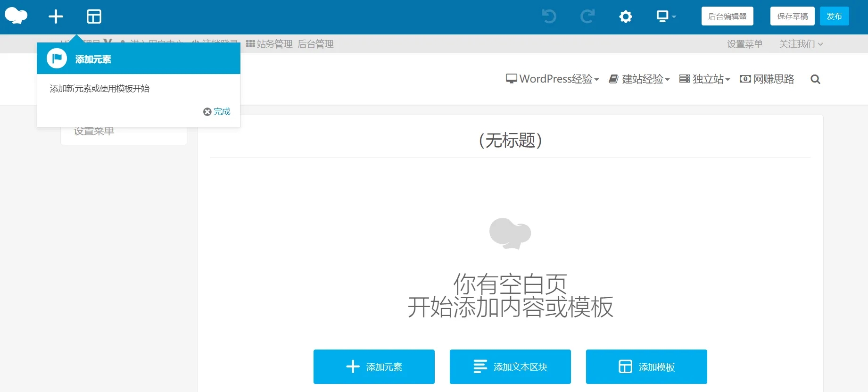This screenshot has height=392, width=868.
Task: Open 后台管理 admin bar link
Action: coord(315,44)
